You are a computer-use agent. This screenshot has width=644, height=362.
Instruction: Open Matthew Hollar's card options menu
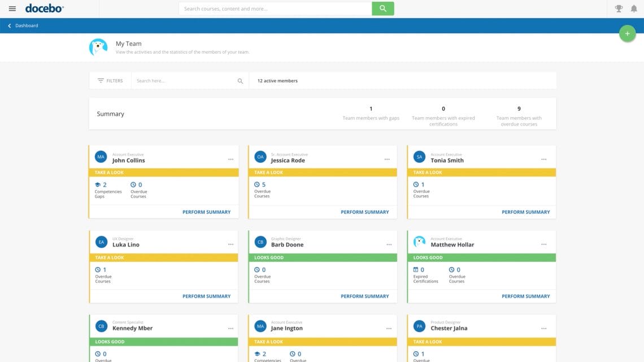(544, 244)
